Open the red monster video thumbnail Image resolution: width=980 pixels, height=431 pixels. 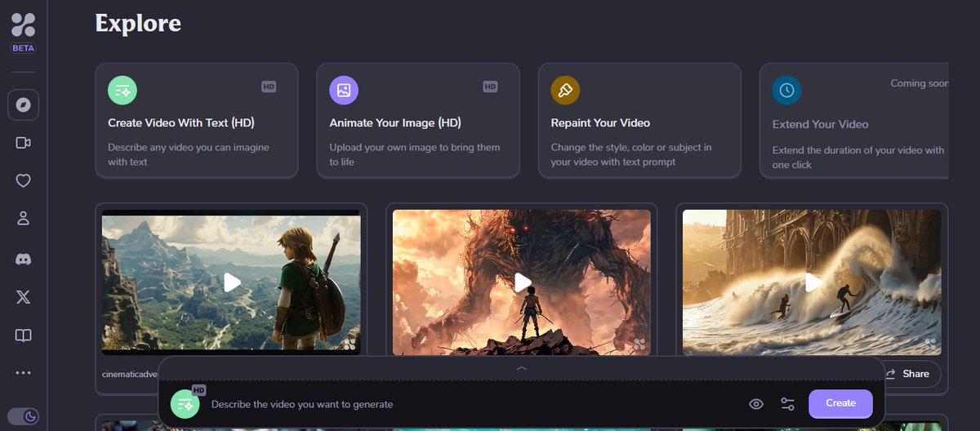pyautogui.click(x=522, y=282)
